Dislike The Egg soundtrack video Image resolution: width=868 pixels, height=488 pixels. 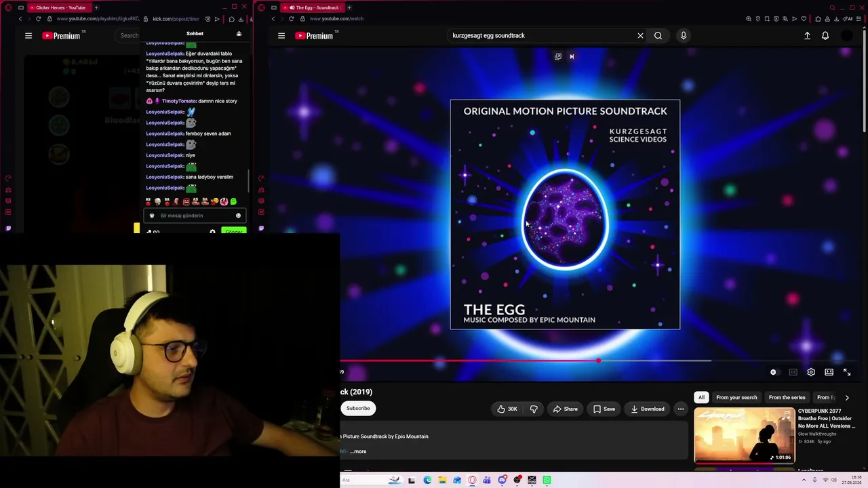[x=534, y=409]
